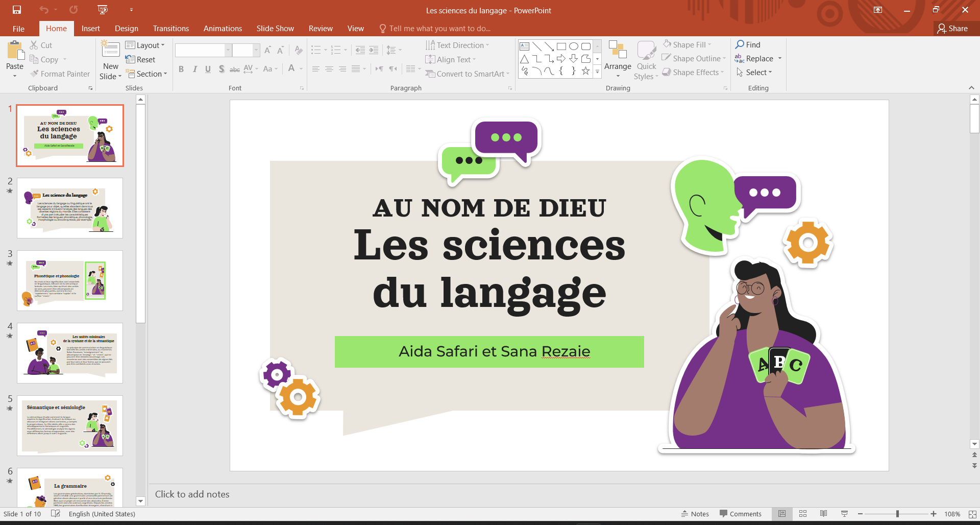This screenshot has width=980, height=525.
Task: Select slide 3 thumbnail Phonétique et phonologie
Action: pos(70,280)
